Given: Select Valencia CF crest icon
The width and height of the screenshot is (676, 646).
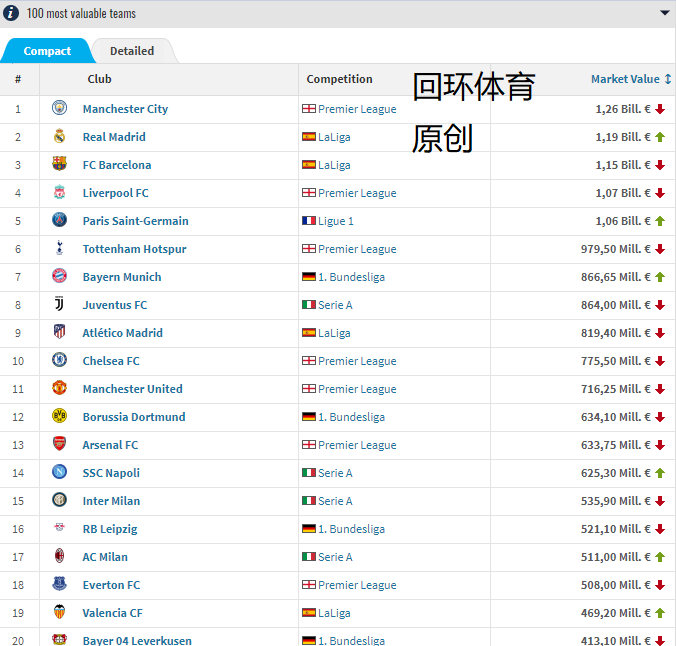Looking at the screenshot, I should click(59, 612).
